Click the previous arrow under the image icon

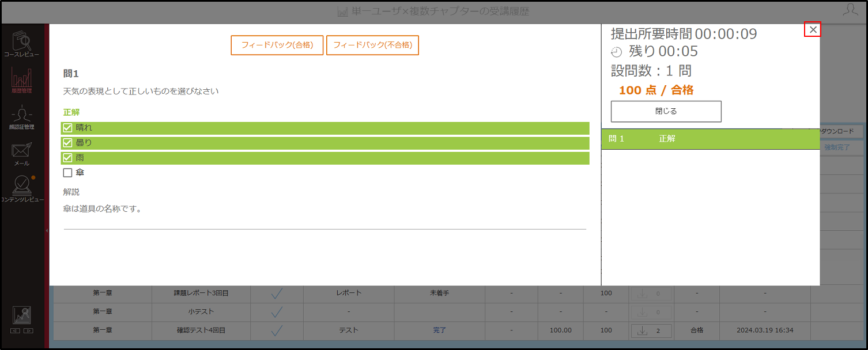[16, 331]
